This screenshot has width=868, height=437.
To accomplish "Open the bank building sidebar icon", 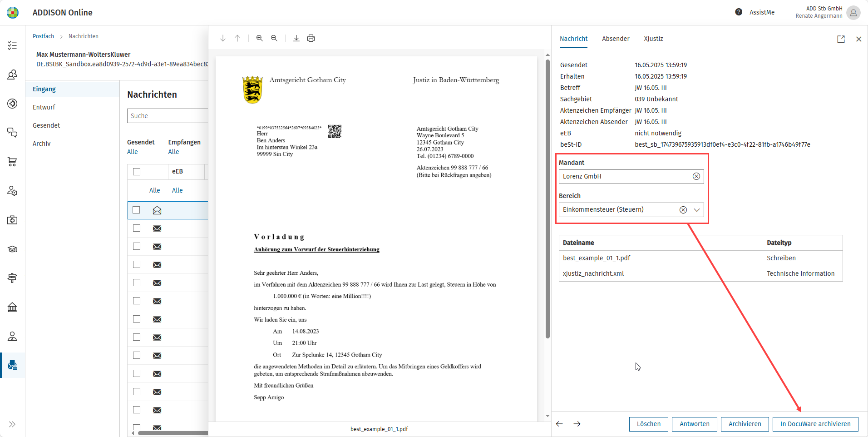I will tap(12, 307).
